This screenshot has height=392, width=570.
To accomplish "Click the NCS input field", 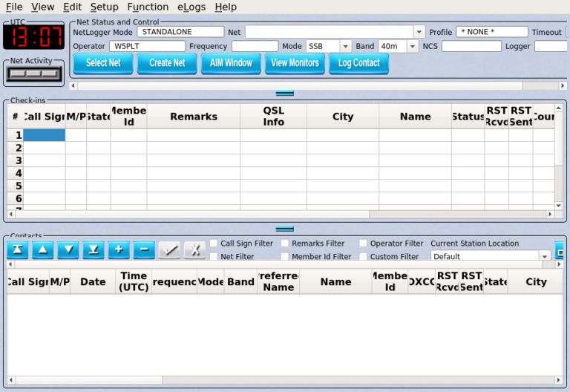I will pos(471,46).
